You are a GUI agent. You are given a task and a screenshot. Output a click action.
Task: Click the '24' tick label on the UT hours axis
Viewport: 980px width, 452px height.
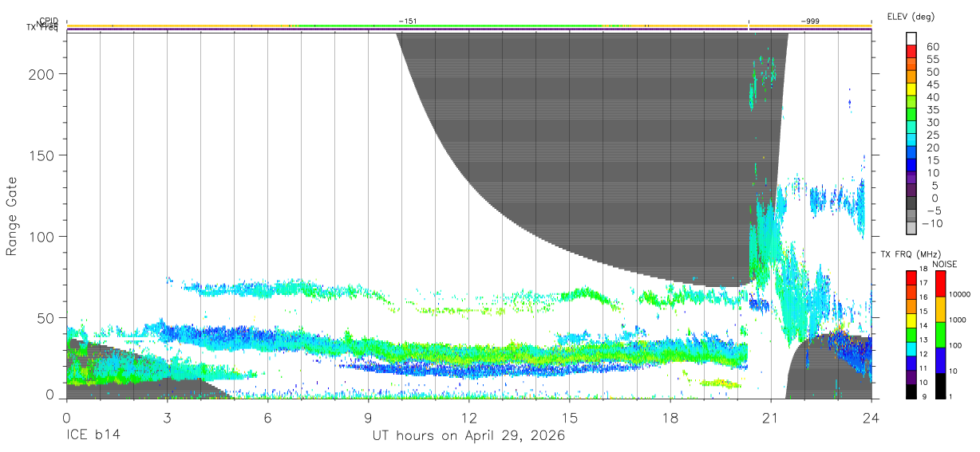[871, 418]
